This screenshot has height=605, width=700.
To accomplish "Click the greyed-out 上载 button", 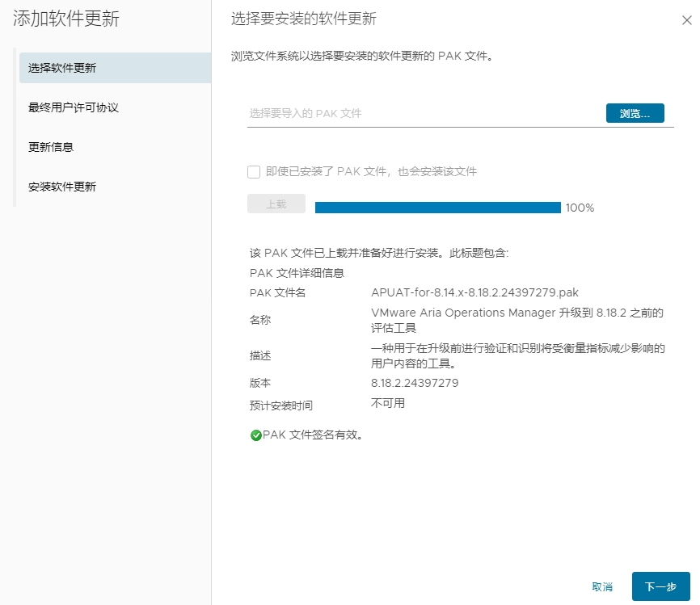I will point(276,204).
